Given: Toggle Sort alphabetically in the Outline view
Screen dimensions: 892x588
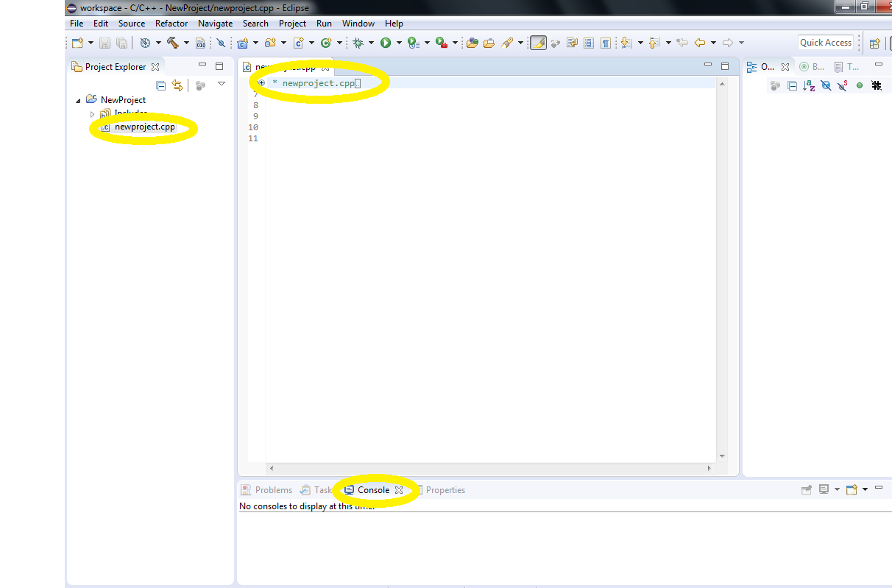Looking at the screenshot, I should [x=810, y=85].
